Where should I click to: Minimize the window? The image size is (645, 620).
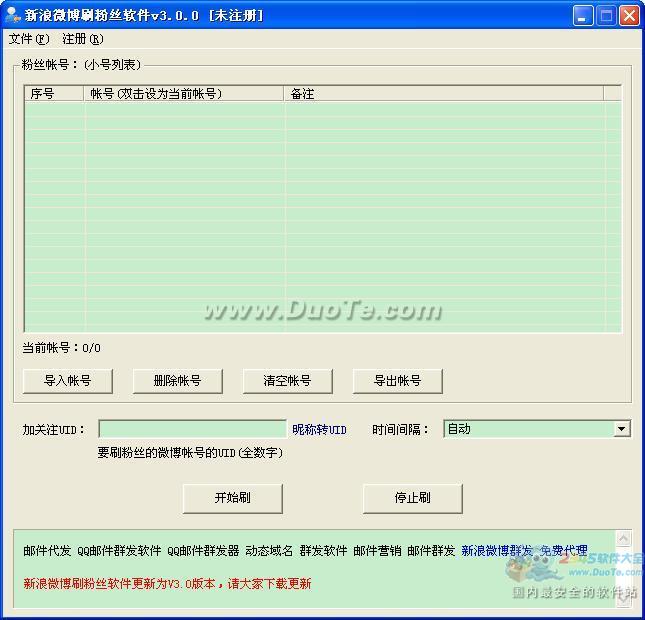click(582, 16)
